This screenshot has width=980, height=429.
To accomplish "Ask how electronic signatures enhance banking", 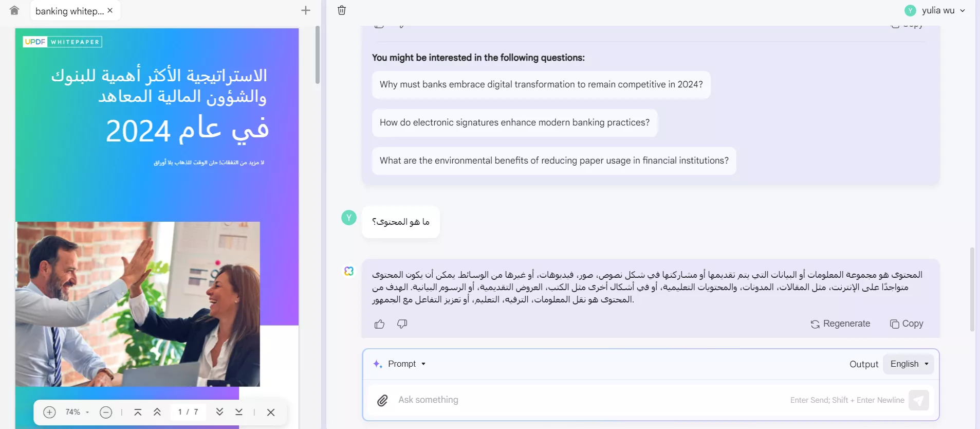I will tap(514, 122).
